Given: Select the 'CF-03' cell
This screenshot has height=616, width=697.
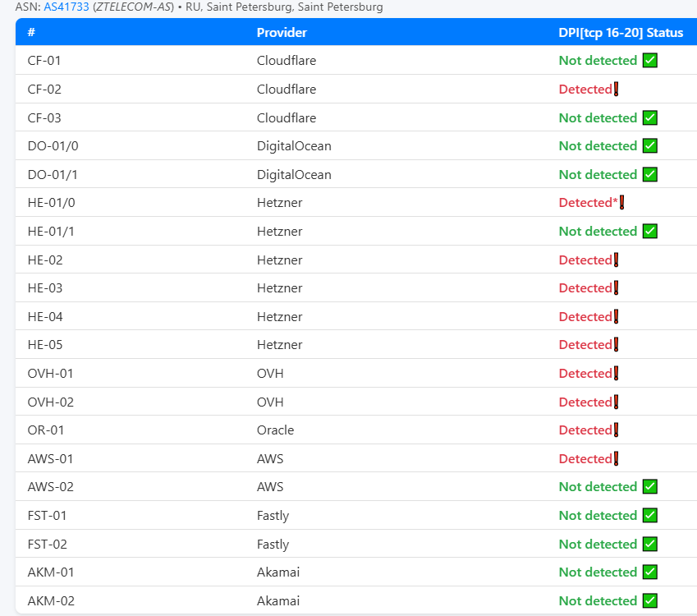Looking at the screenshot, I should click(x=44, y=118).
